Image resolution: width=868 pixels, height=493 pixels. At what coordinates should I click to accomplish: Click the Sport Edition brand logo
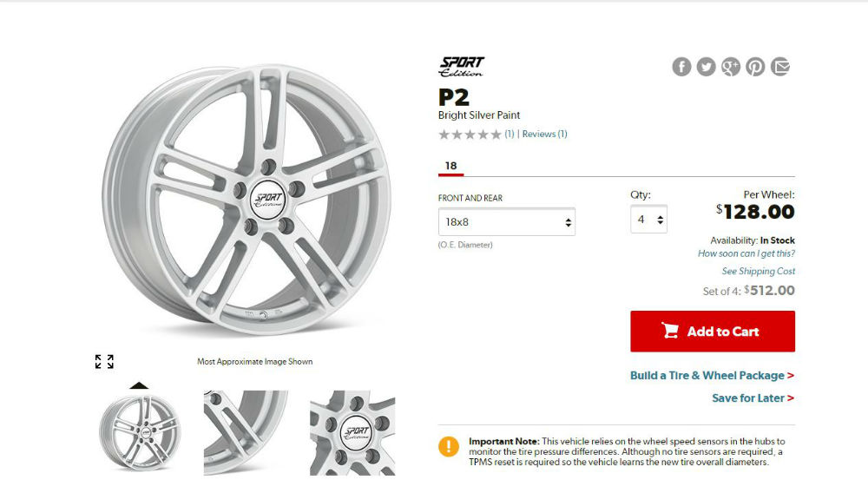pos(461,67)
